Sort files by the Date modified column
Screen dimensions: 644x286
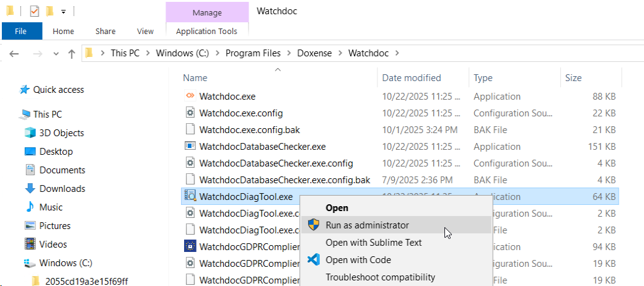pyautogui.click(x=412, y=78)
